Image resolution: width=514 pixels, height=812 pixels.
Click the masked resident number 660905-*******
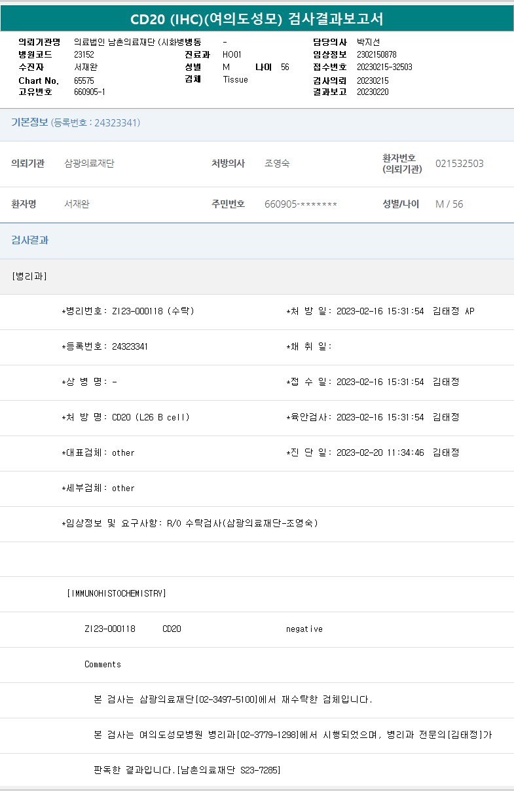pos(301,204)
